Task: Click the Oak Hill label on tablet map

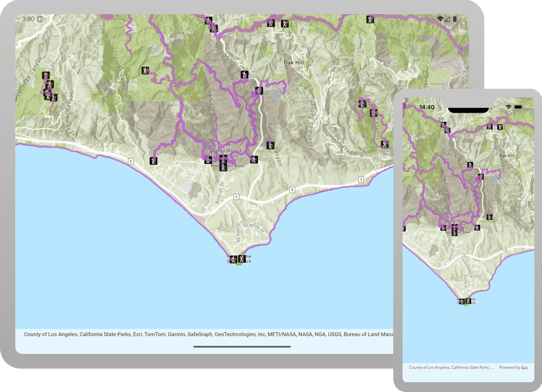Action: coord(294,63)
